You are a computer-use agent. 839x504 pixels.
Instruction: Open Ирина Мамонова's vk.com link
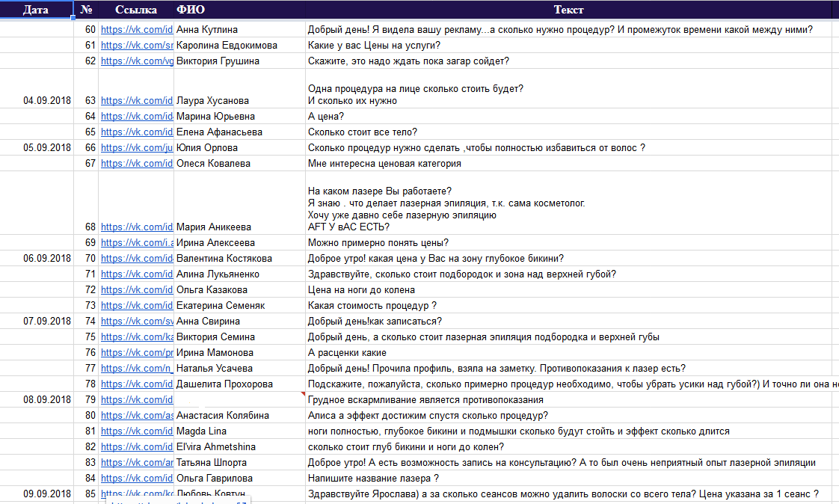coord(136,353)
